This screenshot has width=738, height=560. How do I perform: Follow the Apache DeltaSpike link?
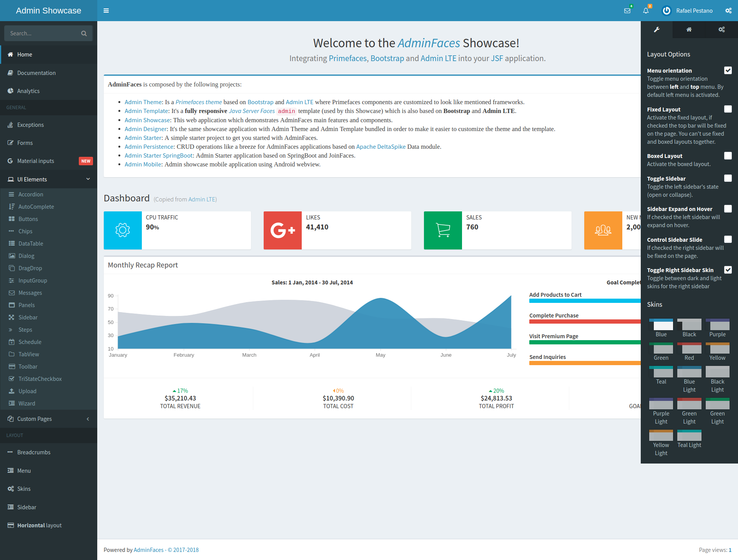(381, 147)
